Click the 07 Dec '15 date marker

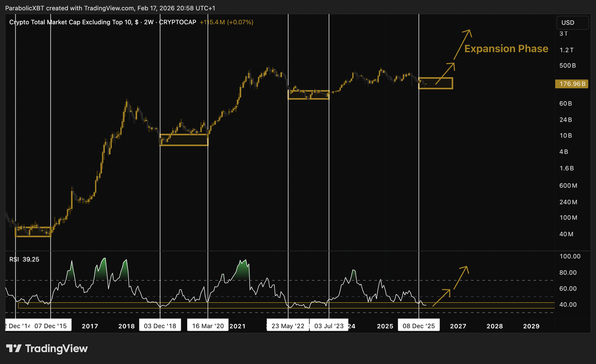tap(51, 325)
